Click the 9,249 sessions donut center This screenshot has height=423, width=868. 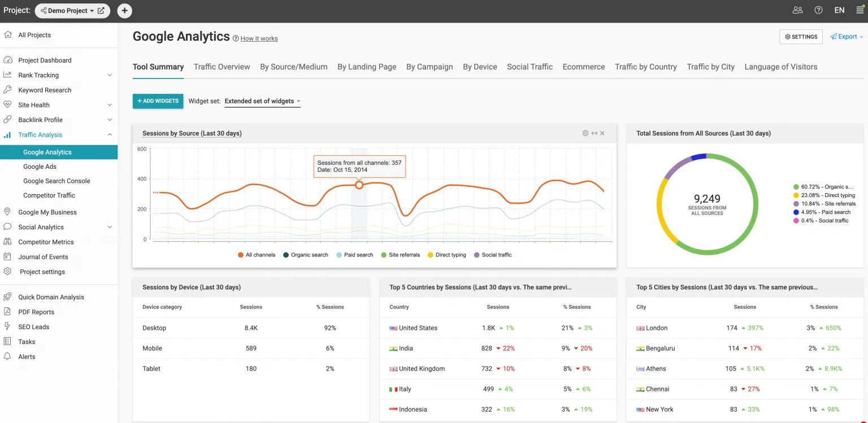tap(707, 204)
